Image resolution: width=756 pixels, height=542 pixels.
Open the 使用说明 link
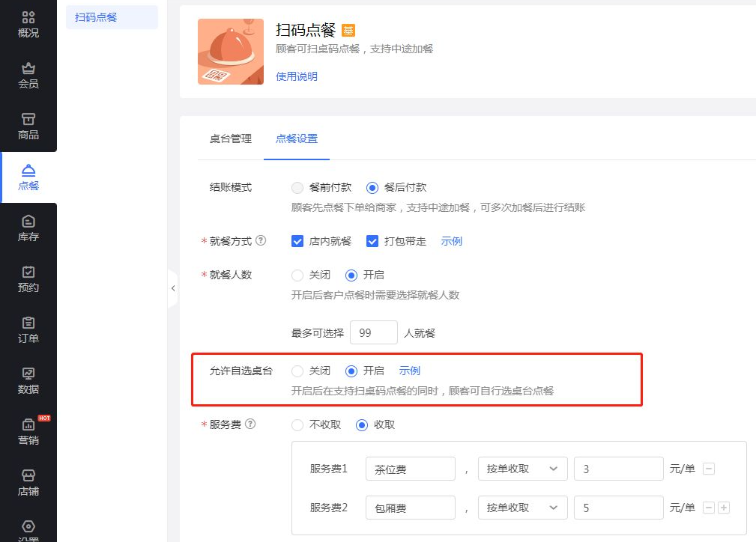(297, 76)
